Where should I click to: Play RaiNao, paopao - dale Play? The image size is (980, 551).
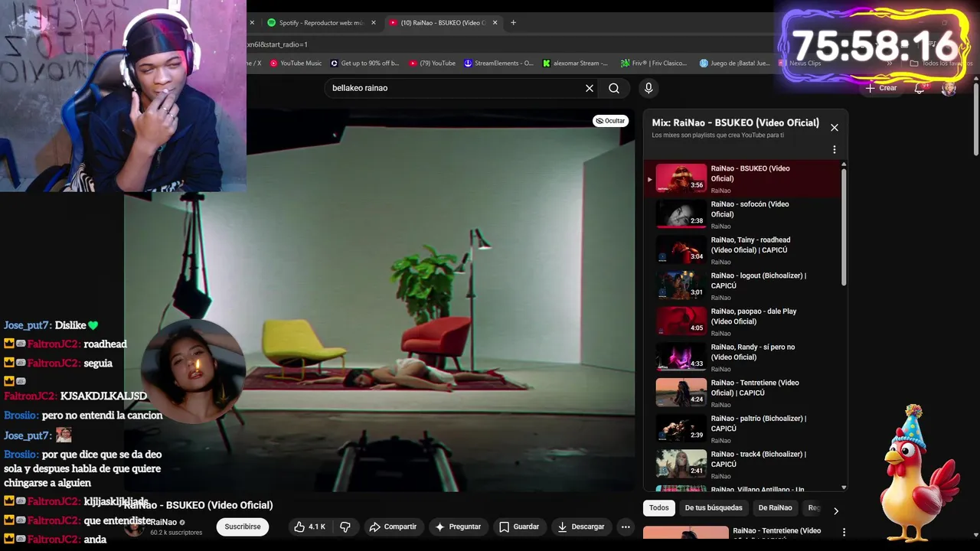click(x=743, y=321)
